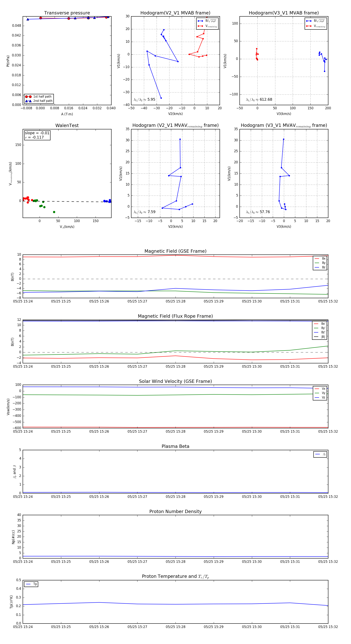
Task: Click the 'Hodogram(V2_V1 MVAB frame)' title
Action: pos(175,13)
